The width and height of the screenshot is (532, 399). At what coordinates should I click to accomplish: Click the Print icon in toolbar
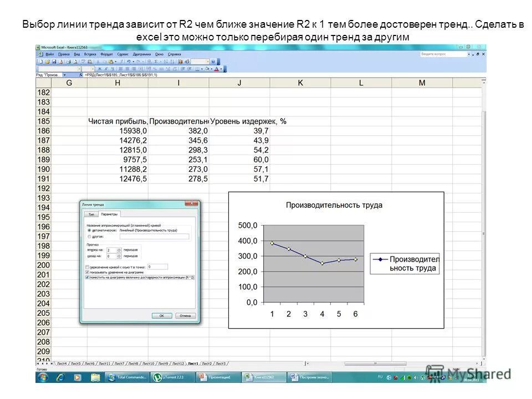tap(69, 62)
